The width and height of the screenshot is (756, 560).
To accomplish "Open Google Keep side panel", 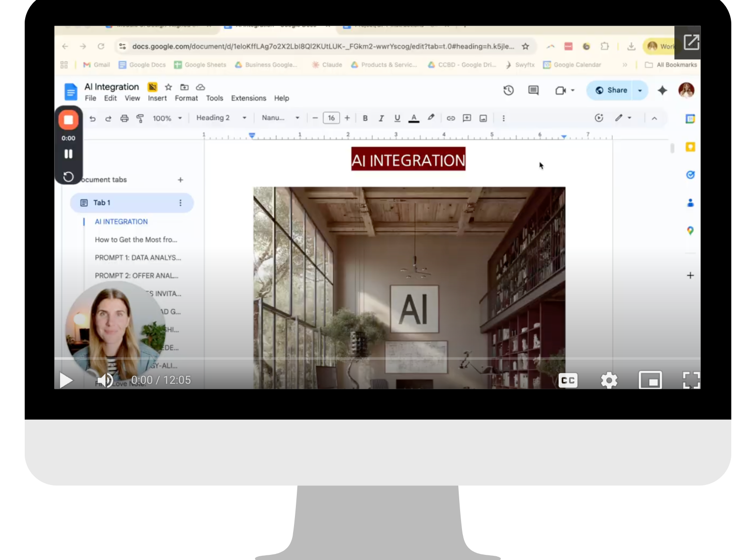I will click(690, 147).
